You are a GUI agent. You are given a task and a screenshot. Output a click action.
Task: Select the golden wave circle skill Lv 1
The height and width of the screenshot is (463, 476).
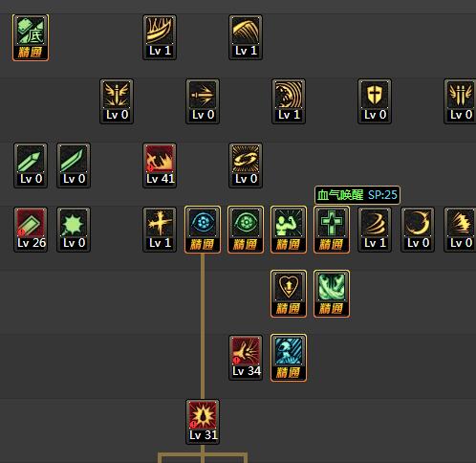[289, 101]
